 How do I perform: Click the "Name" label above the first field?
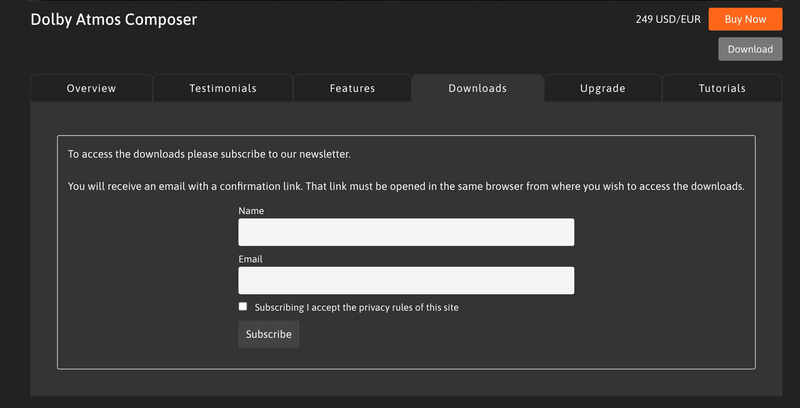click(251, 211)
